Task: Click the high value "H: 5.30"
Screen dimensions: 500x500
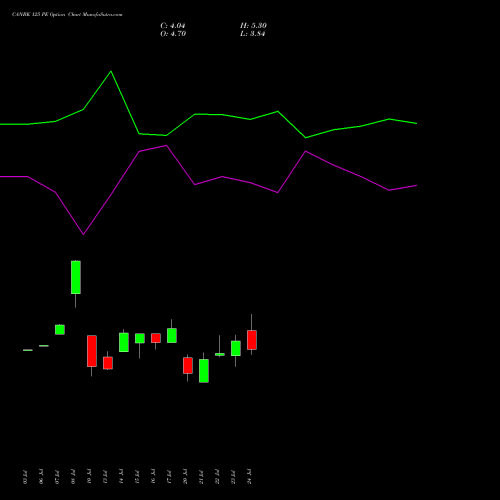Action: pyautogui.click(x=253, y=26)
